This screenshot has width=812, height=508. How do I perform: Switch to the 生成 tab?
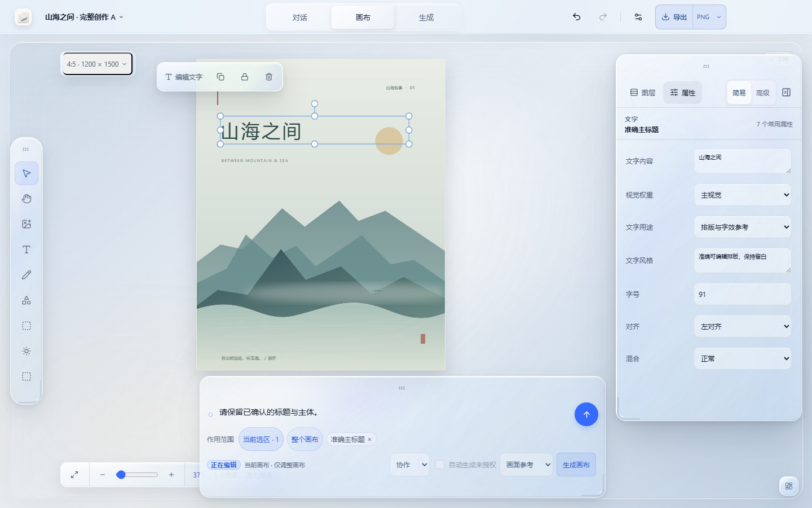426,17
